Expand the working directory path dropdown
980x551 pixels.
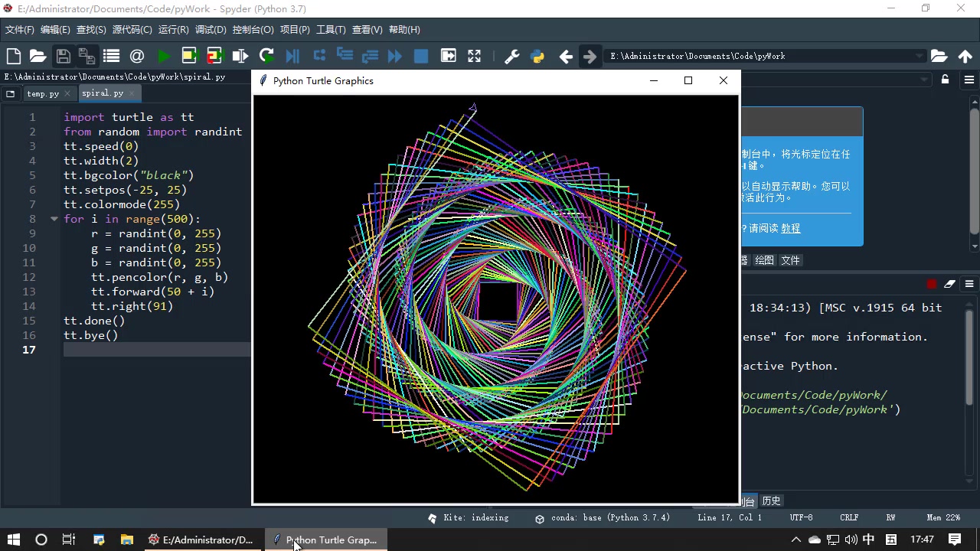click(920, 56)
